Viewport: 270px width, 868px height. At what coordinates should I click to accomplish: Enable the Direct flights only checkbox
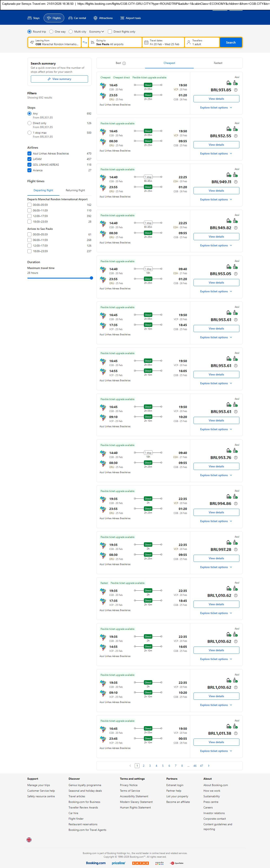pos(110,32)
